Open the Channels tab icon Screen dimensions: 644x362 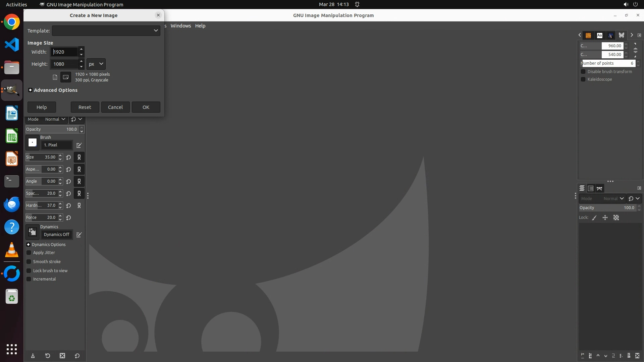click(591, 188)
